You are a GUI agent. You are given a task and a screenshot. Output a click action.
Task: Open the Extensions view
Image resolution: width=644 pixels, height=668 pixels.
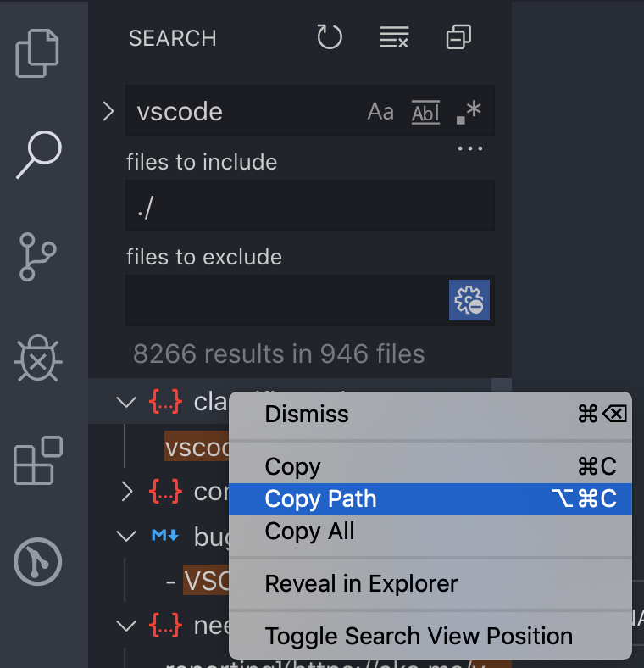pyautogui.click(x=38, y=460)
